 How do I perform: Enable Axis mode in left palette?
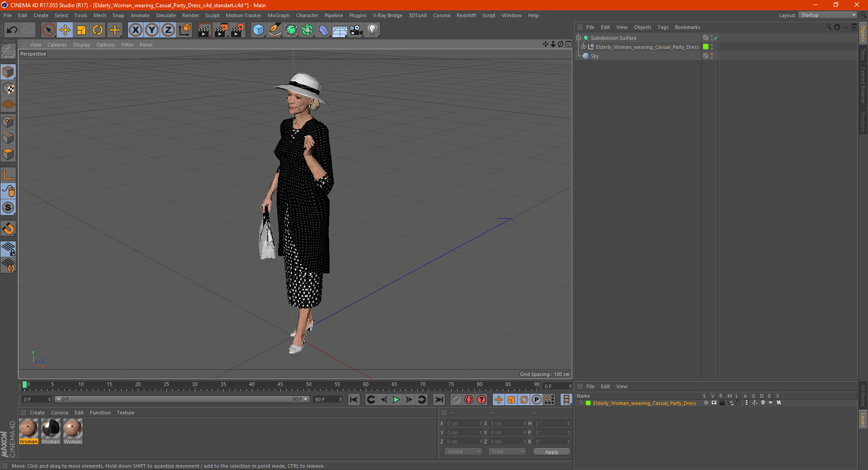coord(8,175)
